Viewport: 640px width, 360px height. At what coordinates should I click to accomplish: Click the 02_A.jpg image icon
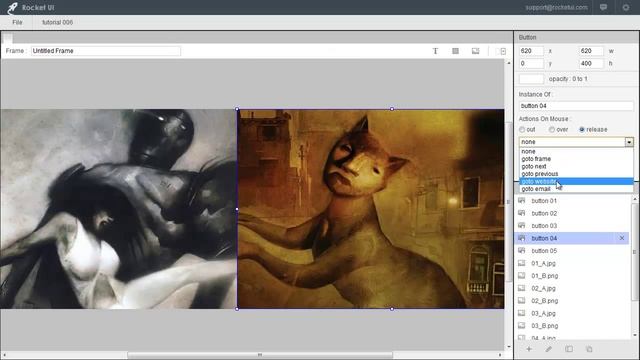522,288
